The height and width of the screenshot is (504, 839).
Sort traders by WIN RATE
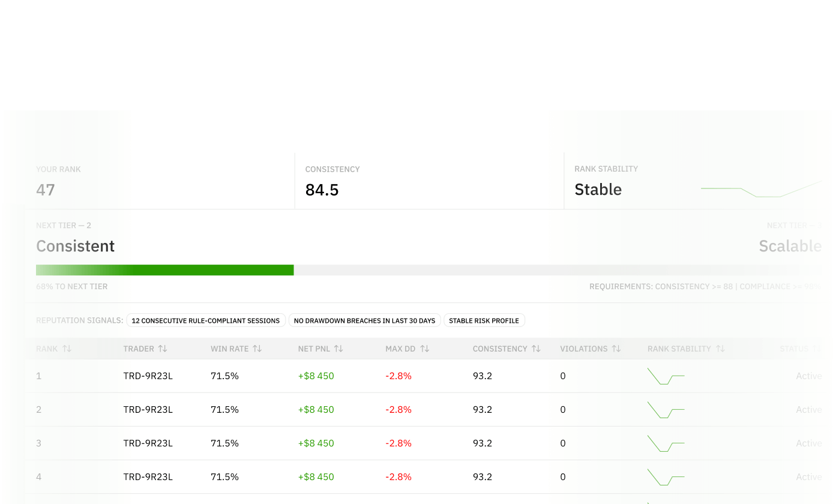(x=257, y=348)
